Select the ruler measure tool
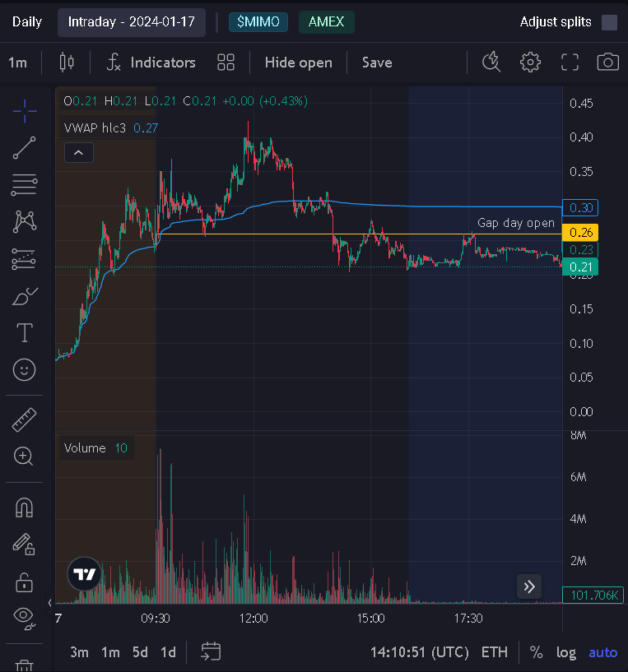This screenshot has width=628, height=672. [x=25, y=419]
